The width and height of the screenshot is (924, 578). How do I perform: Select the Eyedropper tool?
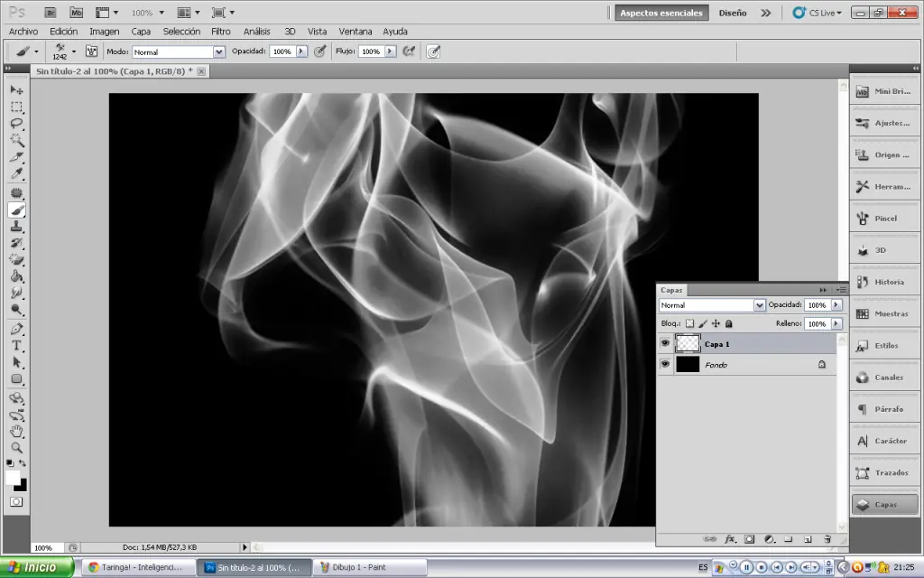pos(16,173)
